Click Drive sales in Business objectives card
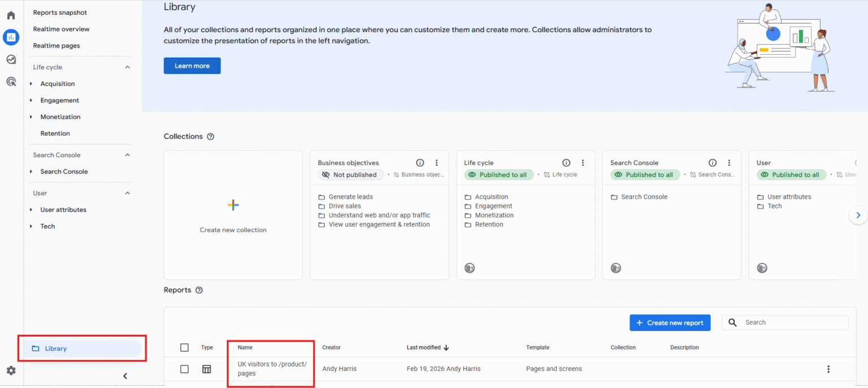This screenshot has height=388, width=868. click(x=345, y=206)
